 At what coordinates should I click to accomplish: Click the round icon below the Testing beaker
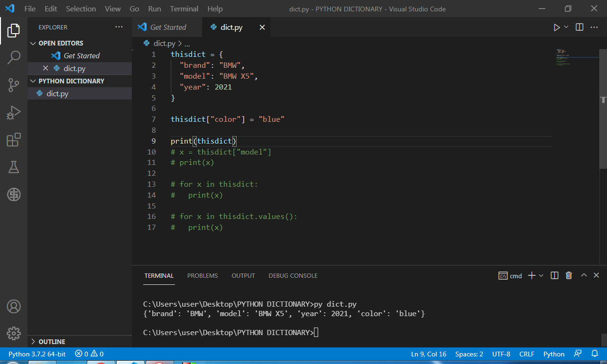click(14, 194)
